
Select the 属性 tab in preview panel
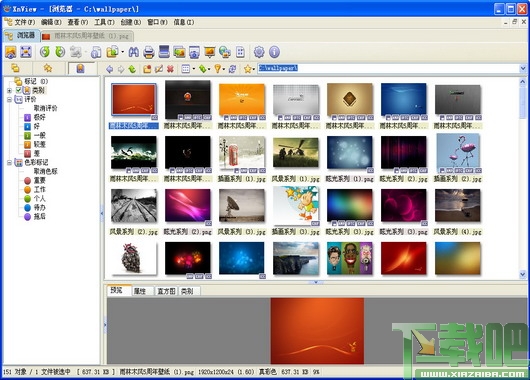pyautogui.click(x=140, y=291)
